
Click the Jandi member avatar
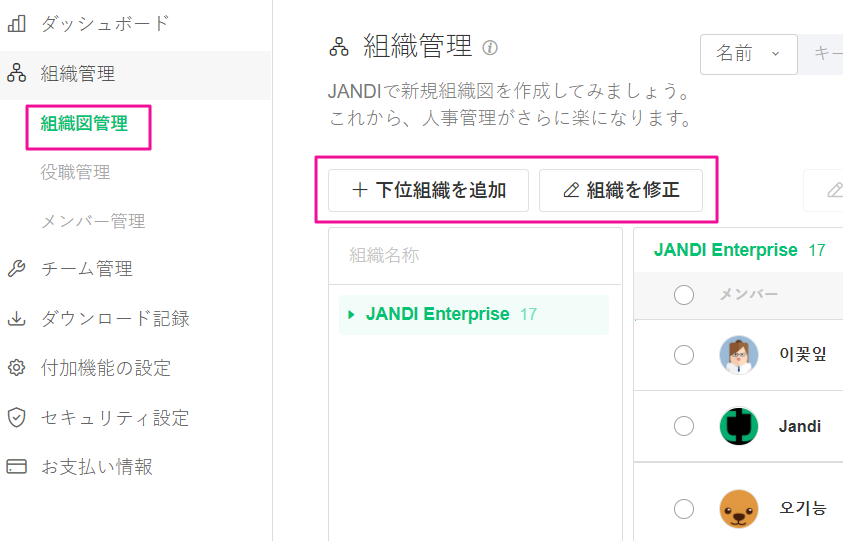coord(739,426)
